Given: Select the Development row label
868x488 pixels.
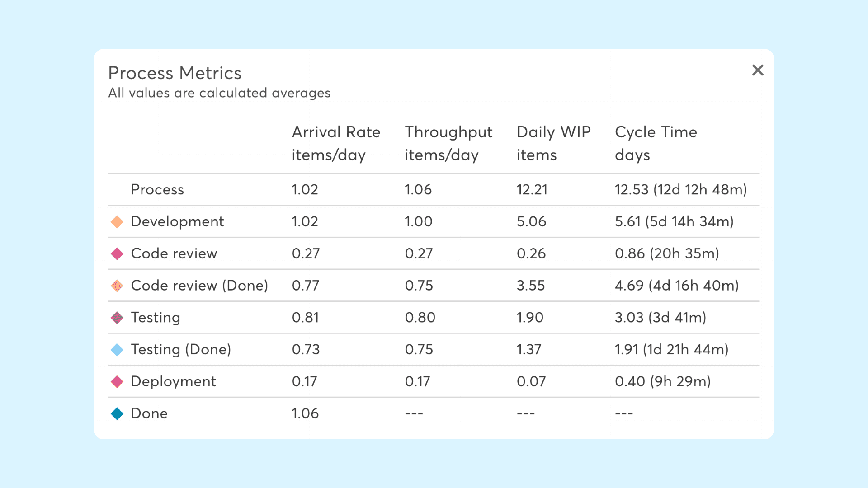Looking at the screenshot, I should point(177,222).
